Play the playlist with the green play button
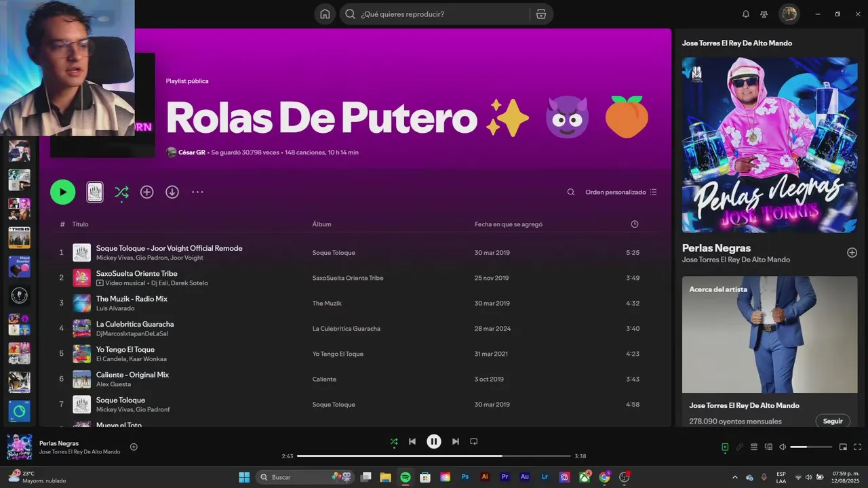Screen dimensions: 868x488 coord(62,192)
